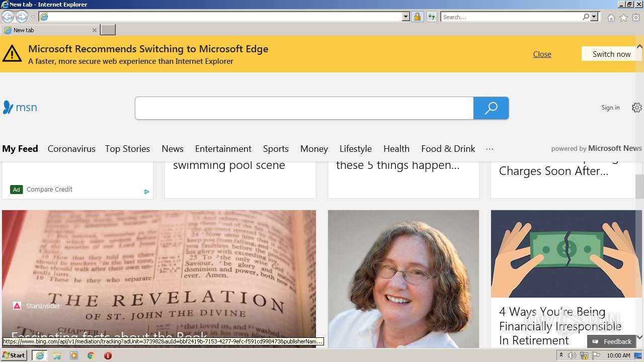Open the IE Tools gear icon
644x362 pixels.
[636, 18]
